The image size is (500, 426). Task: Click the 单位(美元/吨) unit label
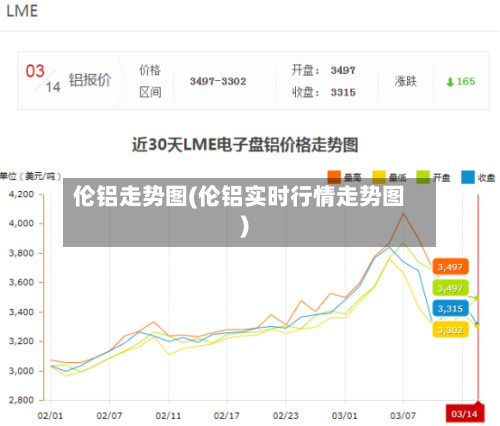(31, 176)
